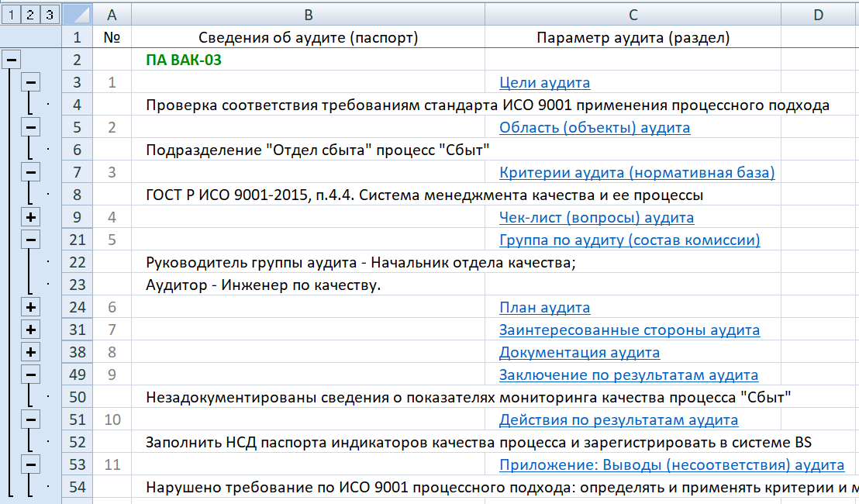Select column C header
This screenshot has width=859, height=504.
pyautogui.click(x=633, y=14)
